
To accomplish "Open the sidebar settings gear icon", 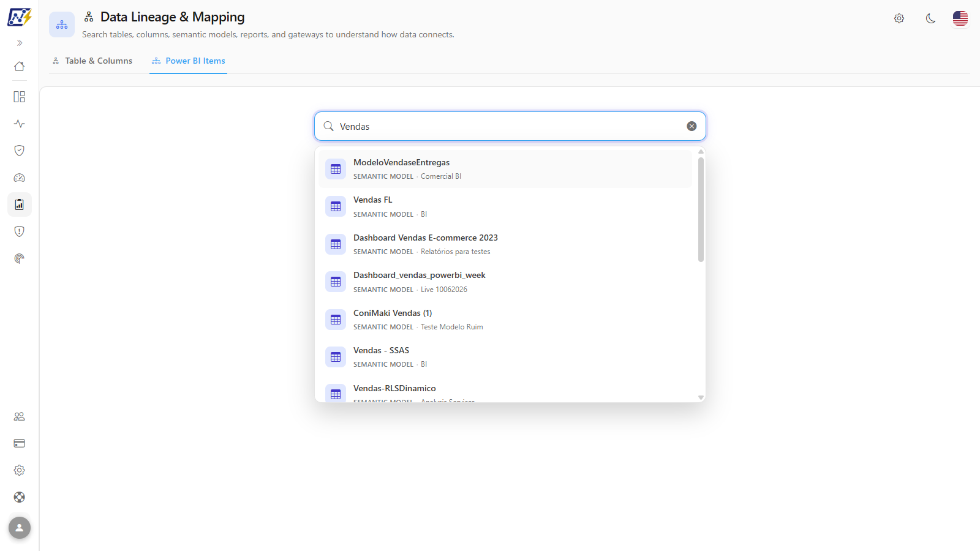I will pos(20,470).
